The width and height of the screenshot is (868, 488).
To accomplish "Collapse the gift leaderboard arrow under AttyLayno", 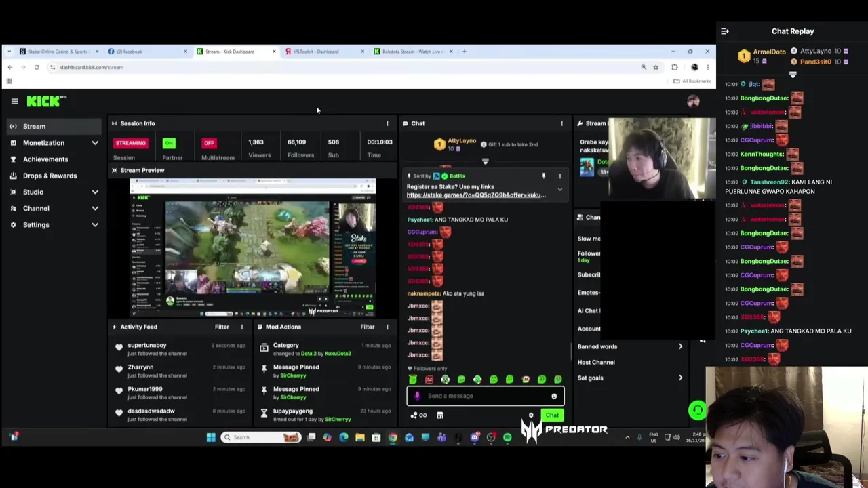I will coord(485,161).
